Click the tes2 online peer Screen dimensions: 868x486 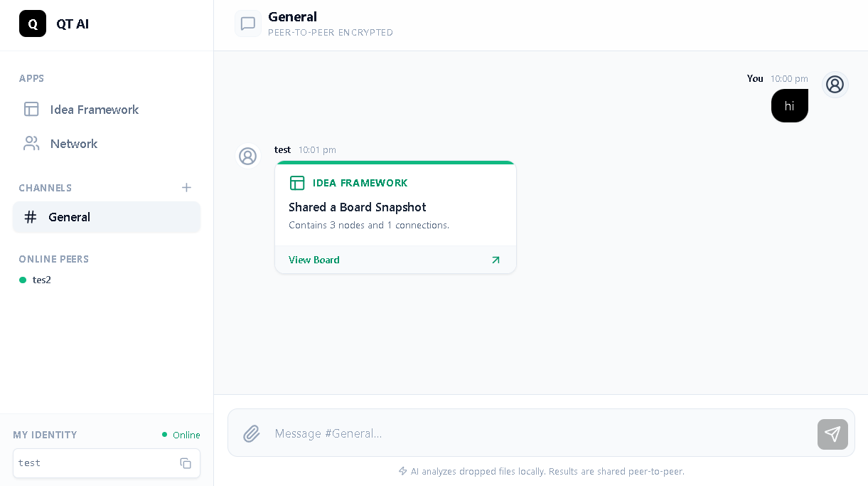point(42,280)
